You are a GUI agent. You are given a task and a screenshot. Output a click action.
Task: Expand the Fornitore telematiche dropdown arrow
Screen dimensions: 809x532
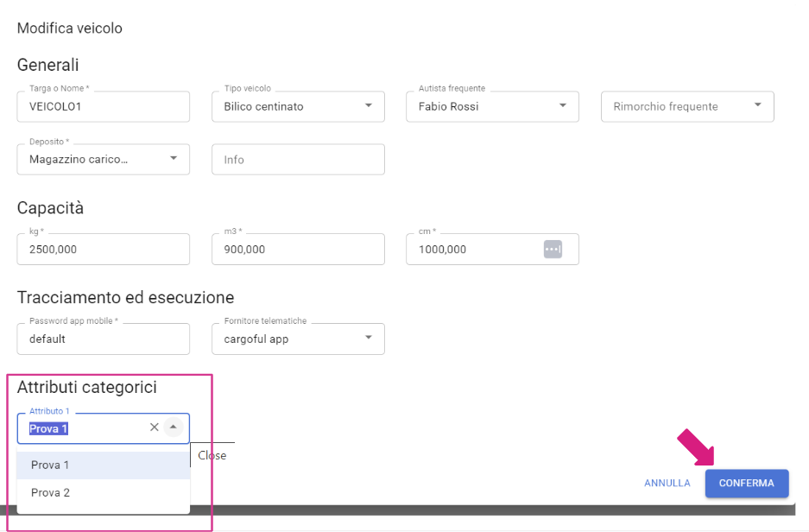pos(369,338)
